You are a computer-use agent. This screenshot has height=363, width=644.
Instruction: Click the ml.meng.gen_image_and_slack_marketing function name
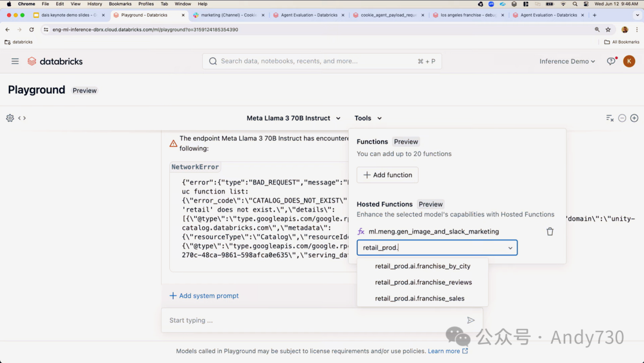tap(434, 232)
